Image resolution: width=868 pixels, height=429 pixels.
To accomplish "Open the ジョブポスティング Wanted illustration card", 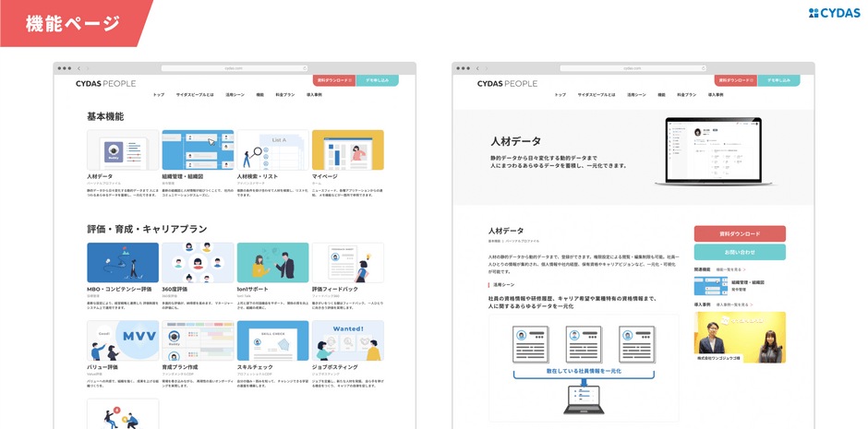I will 347,340.
